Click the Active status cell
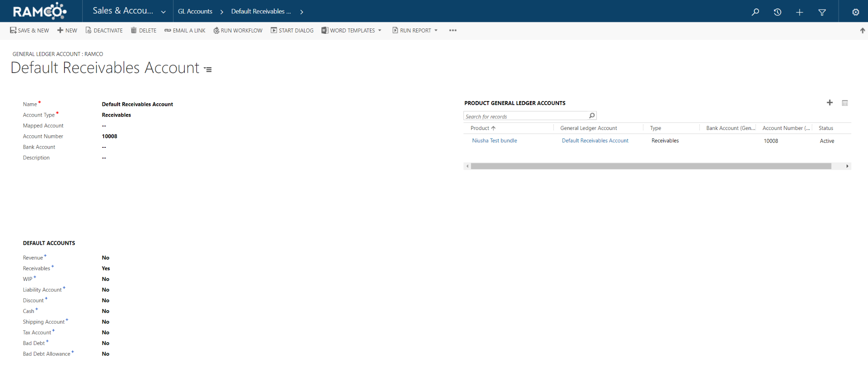Screen dimensions: 868x365 pos(827,141)
